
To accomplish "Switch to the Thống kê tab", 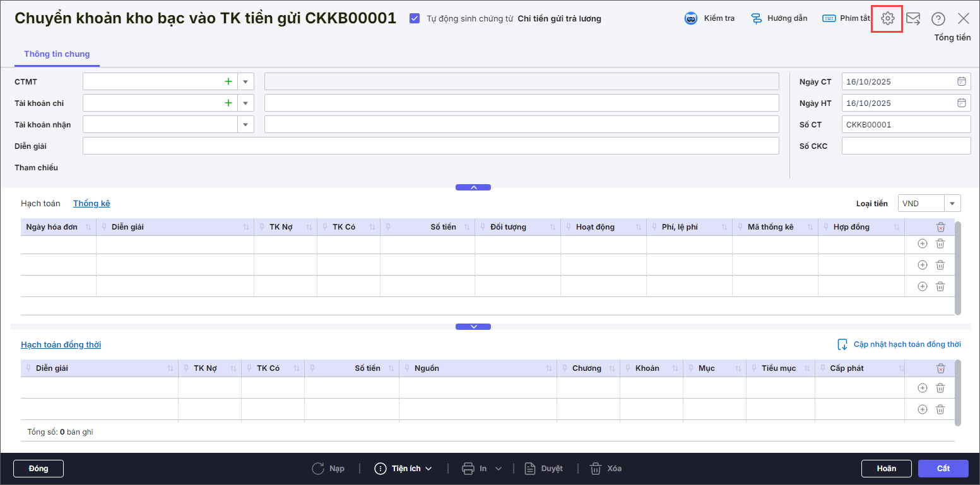I will coord(92,203).
